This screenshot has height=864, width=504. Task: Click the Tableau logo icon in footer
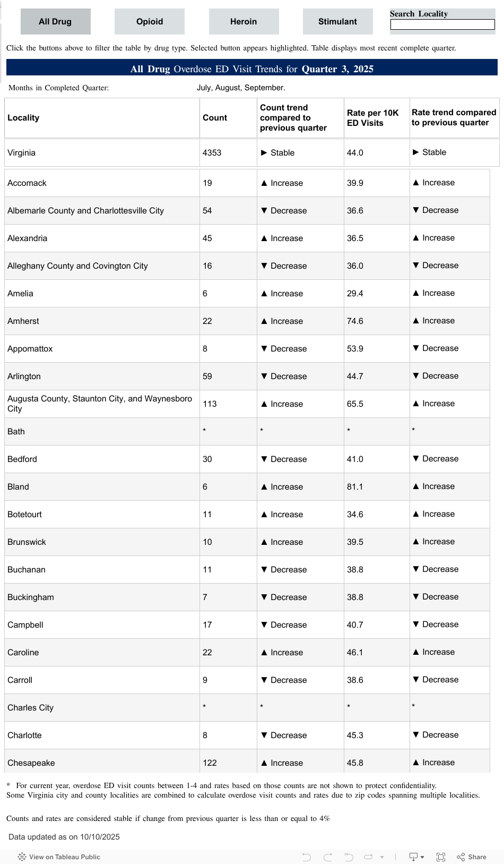pos(22,857)
